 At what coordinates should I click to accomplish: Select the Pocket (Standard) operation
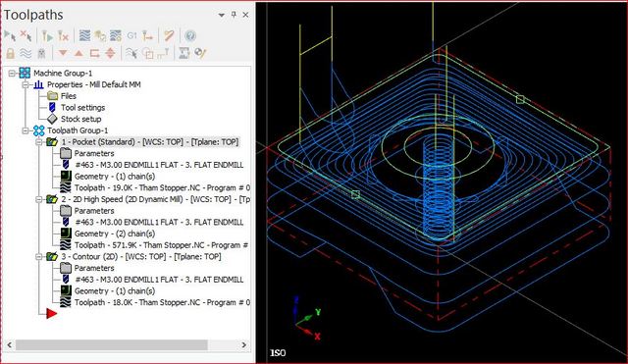click(150, 142)
